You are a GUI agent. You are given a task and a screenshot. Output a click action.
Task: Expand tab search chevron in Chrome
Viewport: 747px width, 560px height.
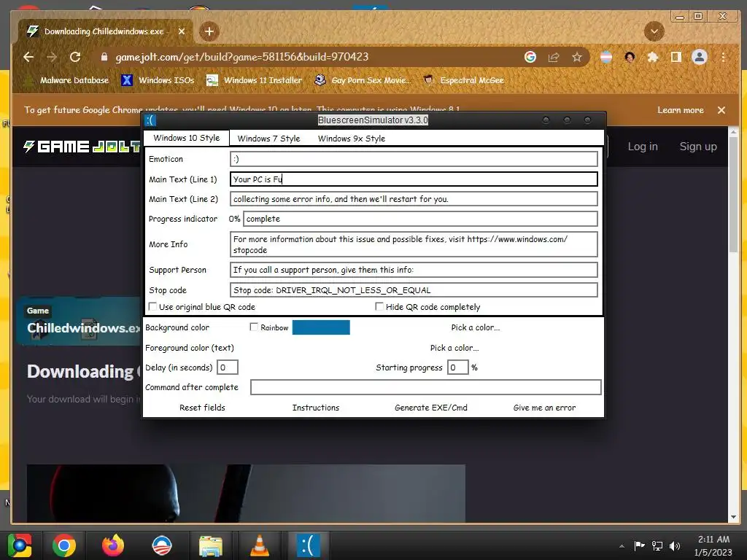654,31
